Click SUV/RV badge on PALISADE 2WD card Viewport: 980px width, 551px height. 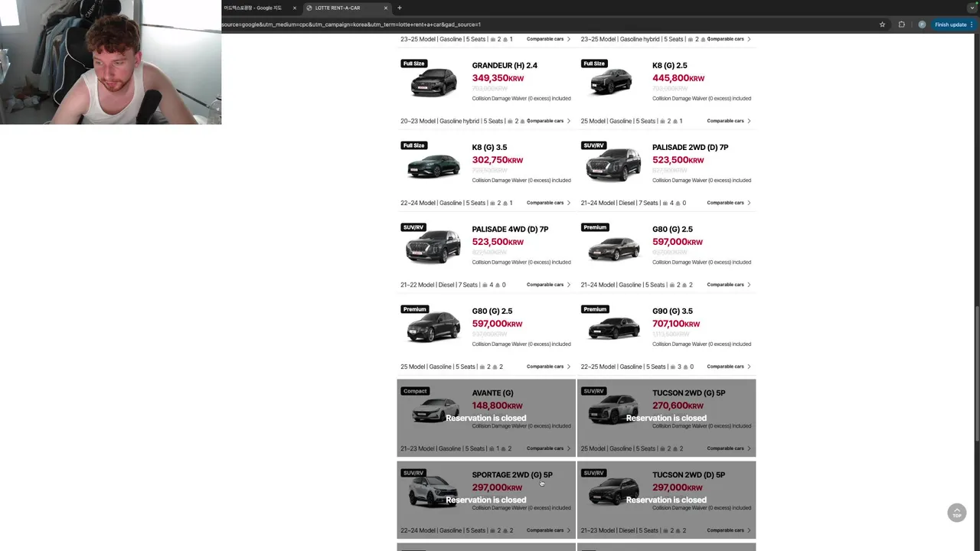[594, 145]
